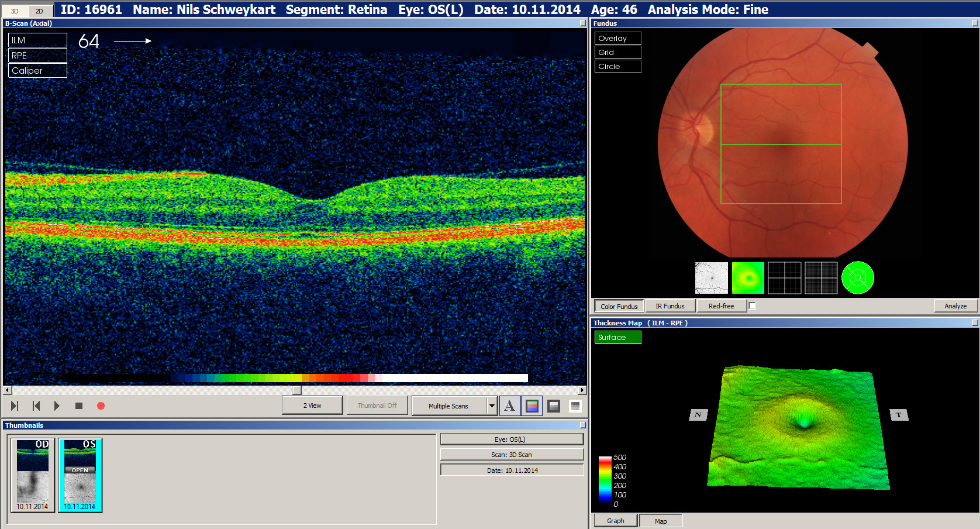Click the stop playback square icon
Image resolution: width=980 pixels, height=529 pixels.
[79, 406]
